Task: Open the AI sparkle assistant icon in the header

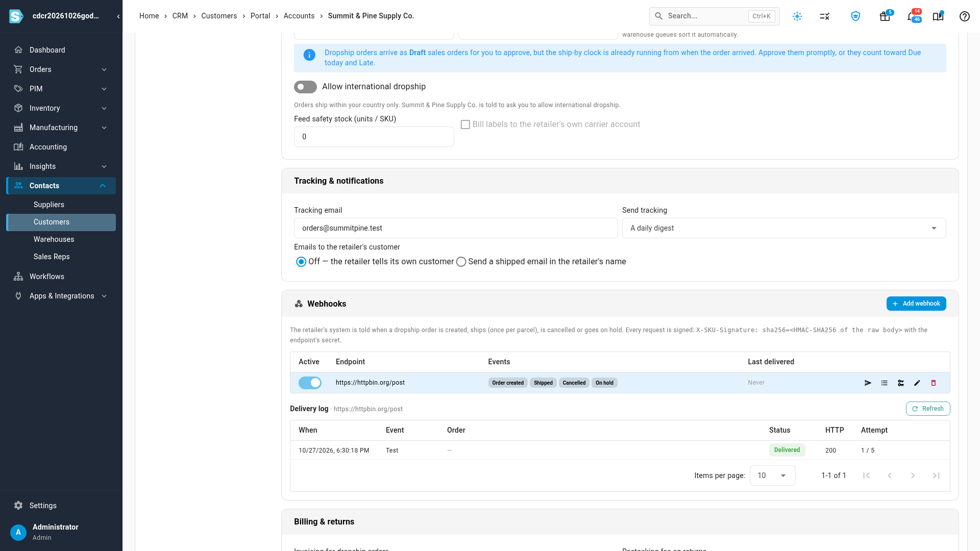Action: click(x=797, y=16)
